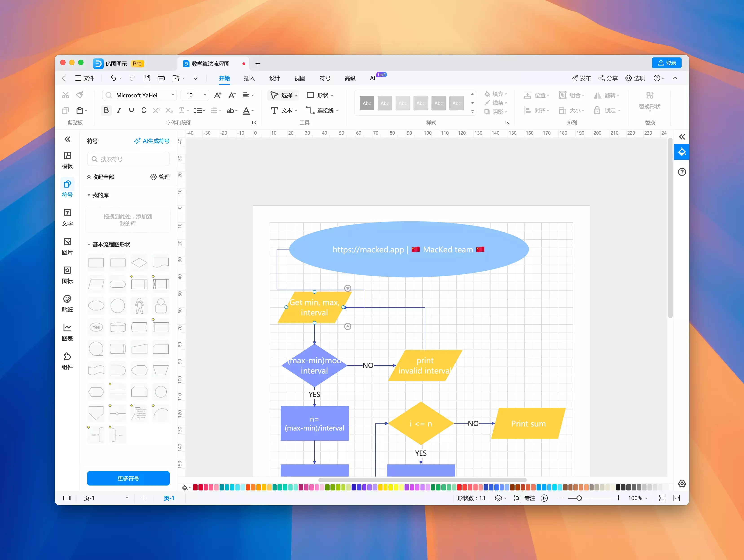The height and width of the screenshot is (560, 744).
Task: Click the 更多符号 button
Action: (128, 478)
